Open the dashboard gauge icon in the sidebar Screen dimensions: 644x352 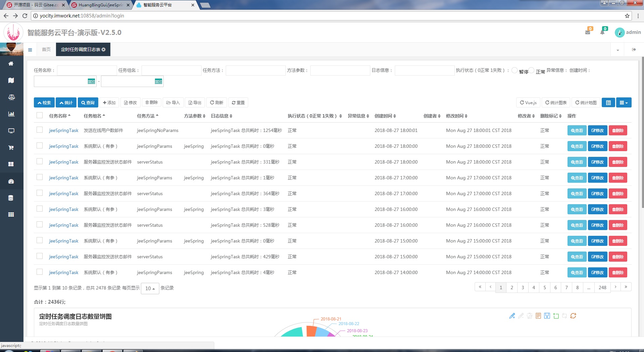[x=11, y=181]
